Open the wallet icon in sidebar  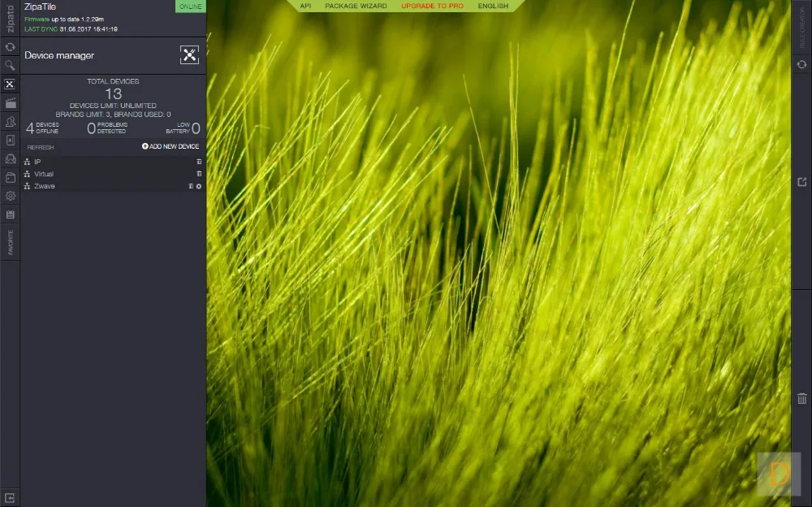(10, 177)
